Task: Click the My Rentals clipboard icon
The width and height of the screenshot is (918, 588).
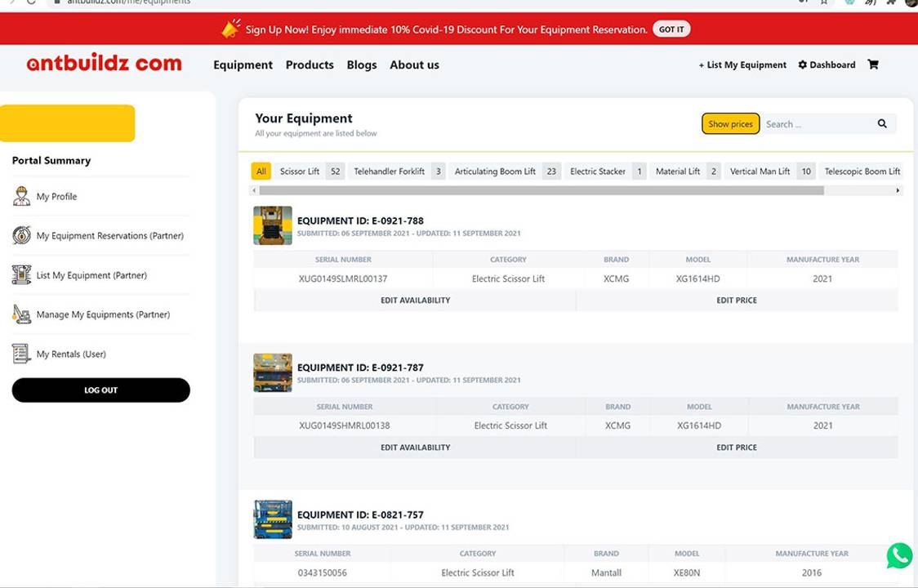Action: click(x=21, y=354)
